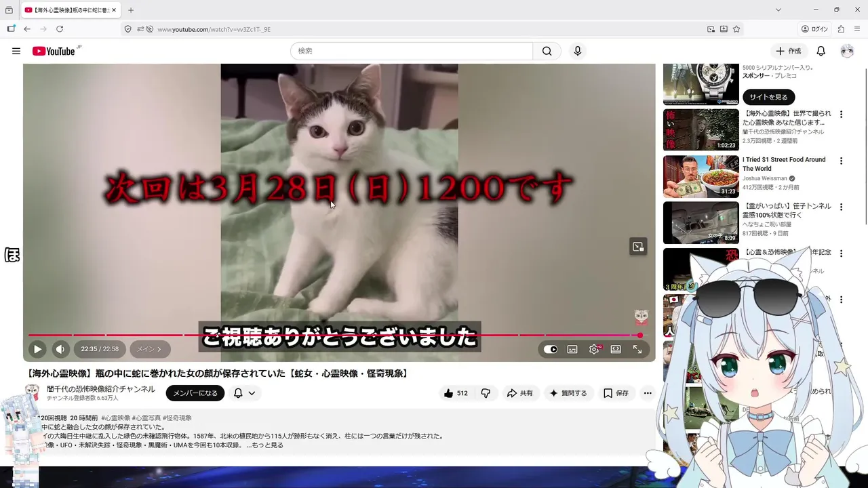The height and width of the screenshot is (488, 868).
Task: Open site security shield icon
Action: (x=127, y=29)
